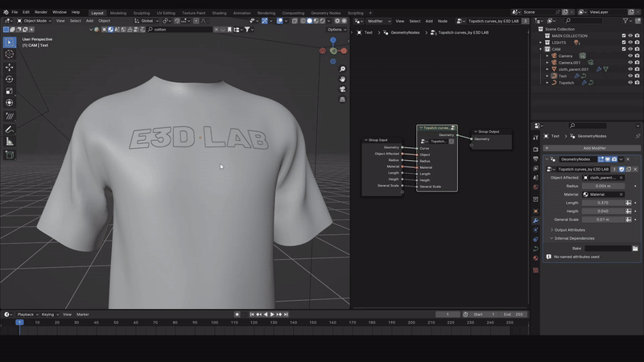The image size is (644, 362).
Task: Collapse Internal Dependencies panel
Action: [x=574, y=238]
